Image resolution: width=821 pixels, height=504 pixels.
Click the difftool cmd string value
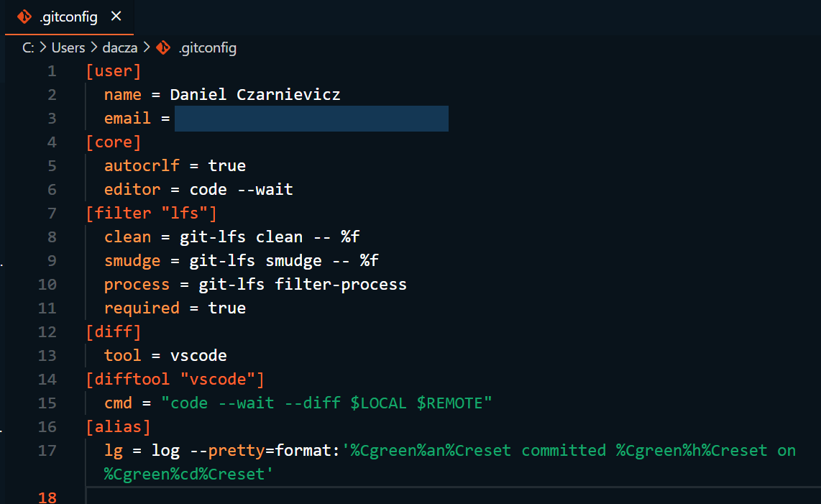click(x=327, y=403)
